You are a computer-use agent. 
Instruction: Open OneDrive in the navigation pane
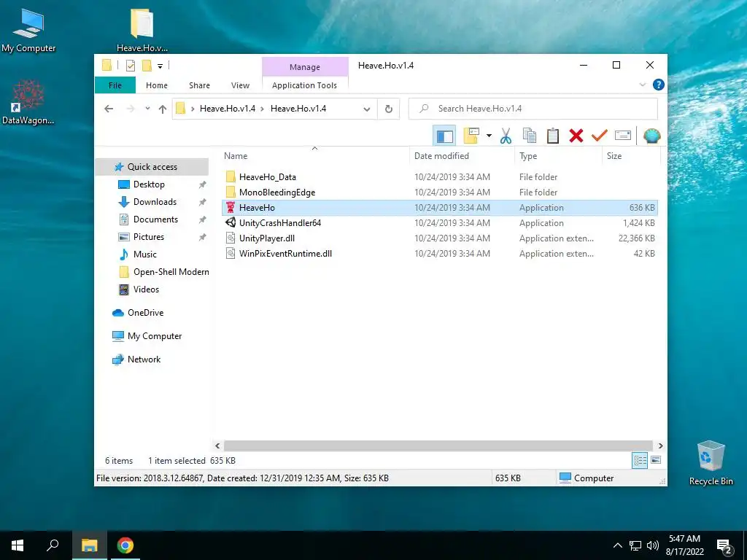click(145, 313)
